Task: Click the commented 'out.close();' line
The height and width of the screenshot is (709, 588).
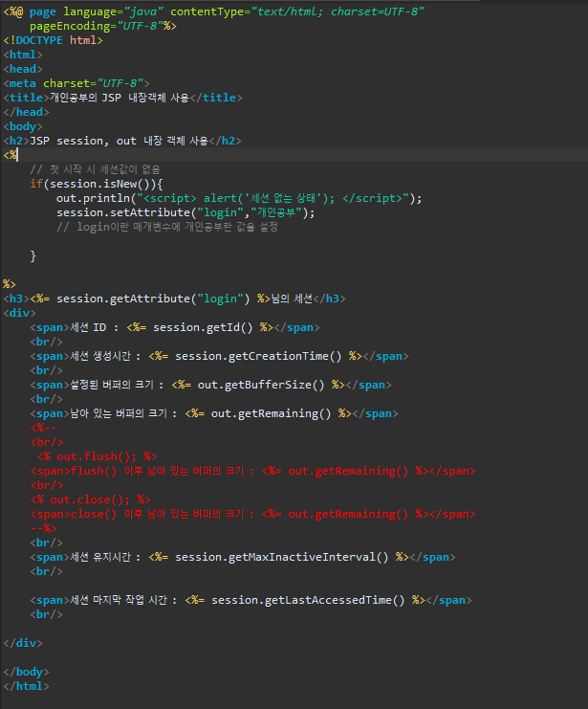Action: click(x=90, y=499)
